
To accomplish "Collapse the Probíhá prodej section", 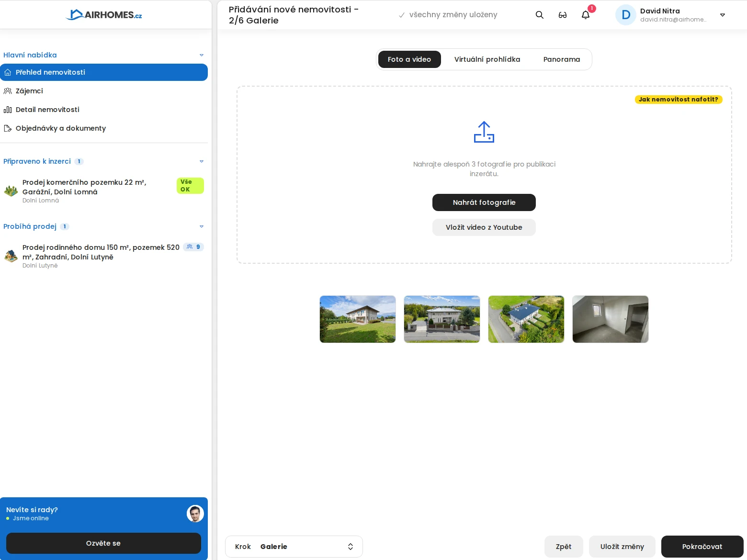I will [202, 226].
